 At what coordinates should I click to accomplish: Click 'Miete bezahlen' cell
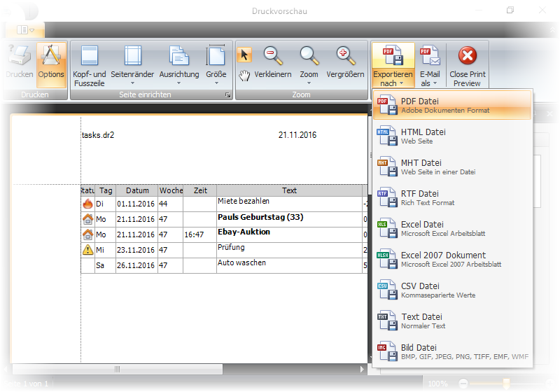pos(289,204)
